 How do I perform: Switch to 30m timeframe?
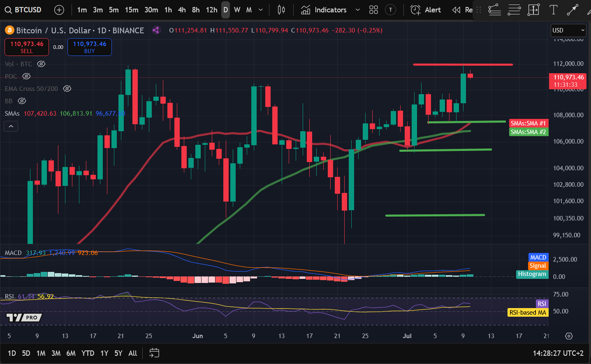151,10
